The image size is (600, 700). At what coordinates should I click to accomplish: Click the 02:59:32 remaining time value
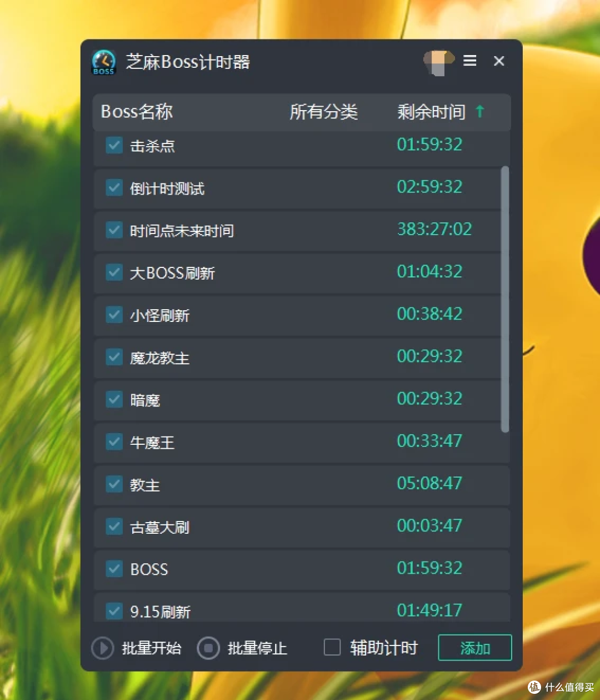pos(429,187)
